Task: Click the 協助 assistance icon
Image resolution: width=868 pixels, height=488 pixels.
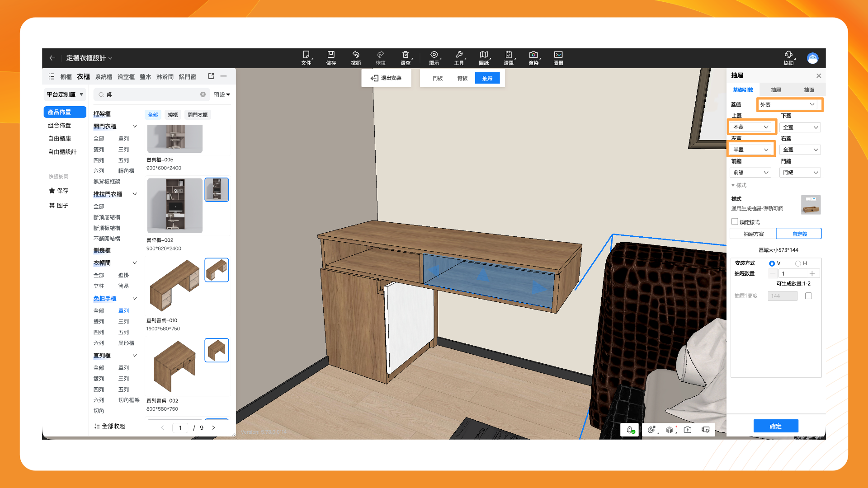Action: click(788, 55)
